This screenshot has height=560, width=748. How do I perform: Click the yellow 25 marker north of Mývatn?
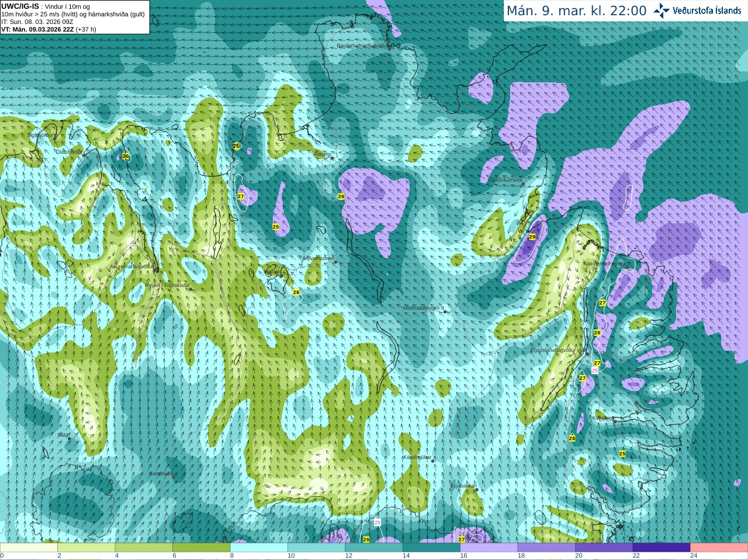tap(276, 226)
